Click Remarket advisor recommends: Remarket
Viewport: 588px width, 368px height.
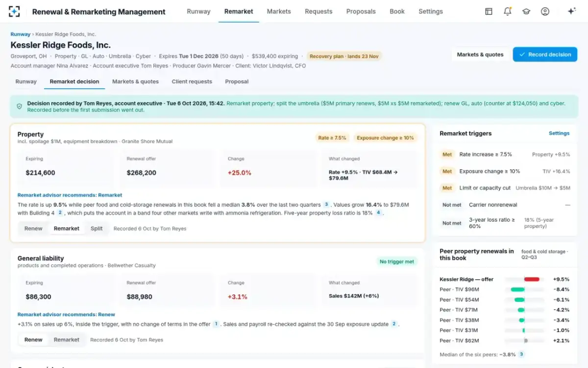[70, 195]
